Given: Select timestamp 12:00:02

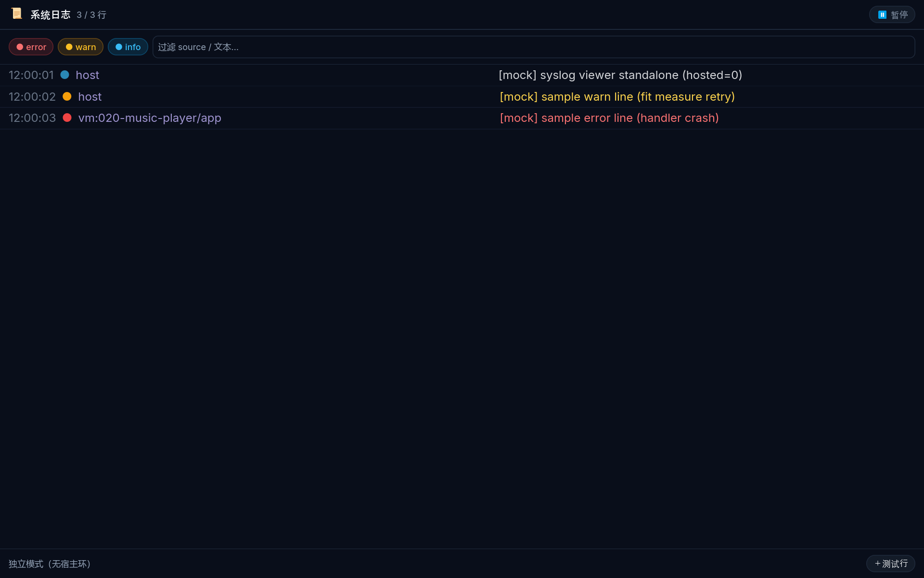Looking at the screenshot, I should coord(32,97).
